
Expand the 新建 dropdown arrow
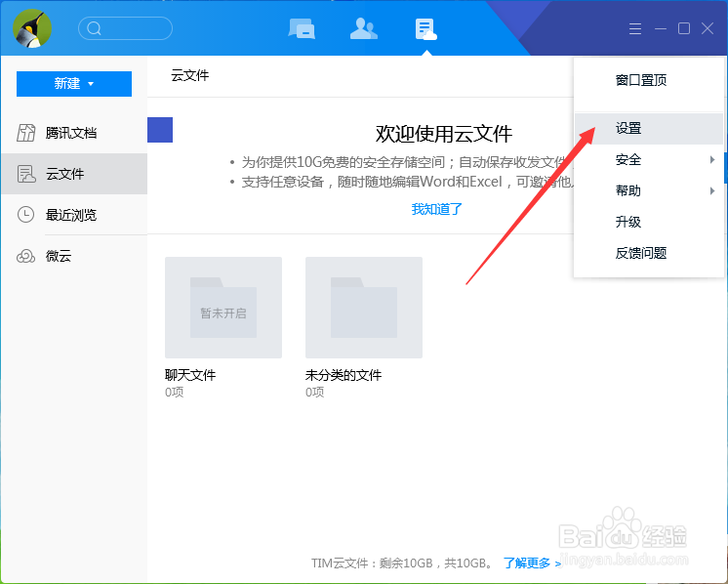click(91, 84)
